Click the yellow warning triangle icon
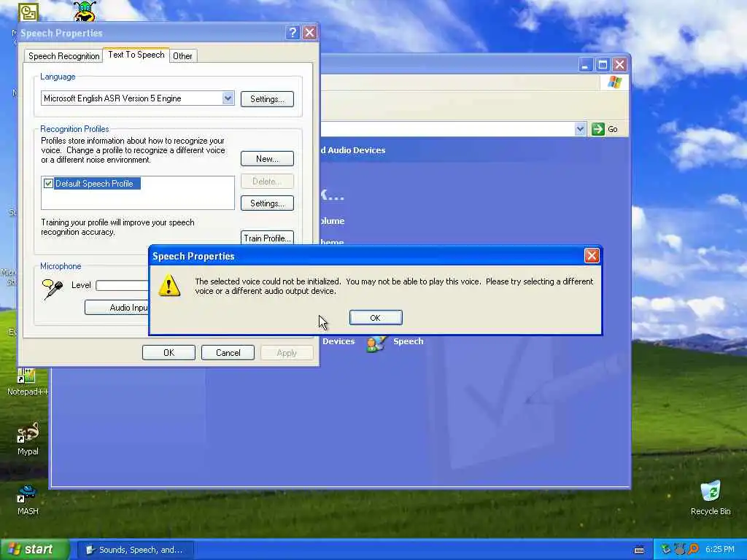The image size is (747, 560). click(169, 286)
